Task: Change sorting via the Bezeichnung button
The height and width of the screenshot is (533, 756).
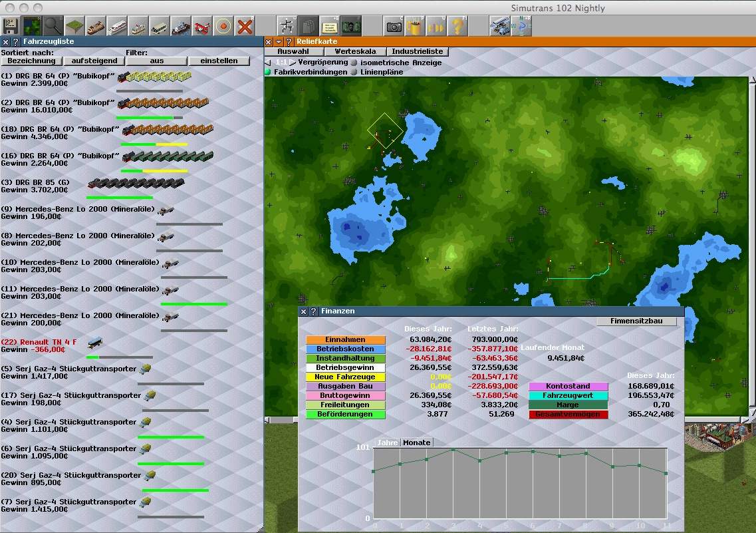Action: 31,61
